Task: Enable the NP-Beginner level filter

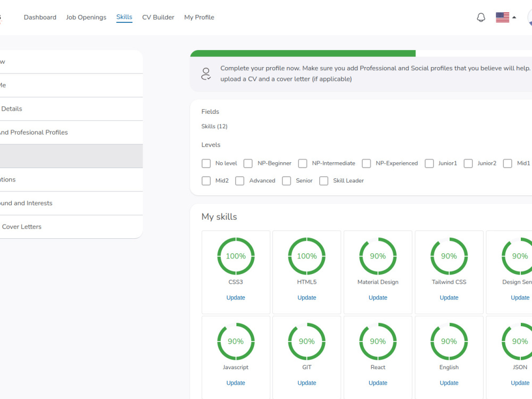Action: click(248, 163)
